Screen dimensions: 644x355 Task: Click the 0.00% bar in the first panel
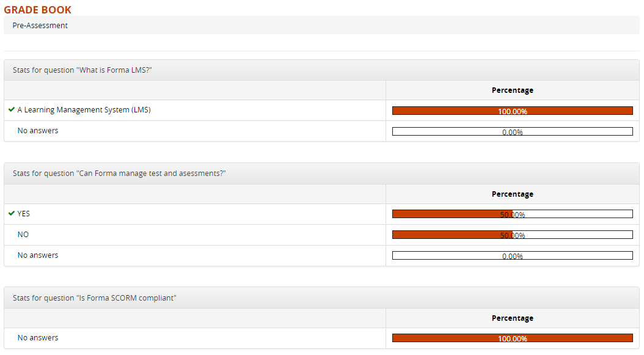[x=513, y=131]
